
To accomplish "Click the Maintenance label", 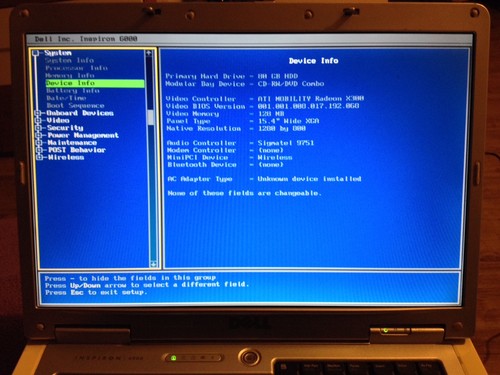I will point(72,143).
